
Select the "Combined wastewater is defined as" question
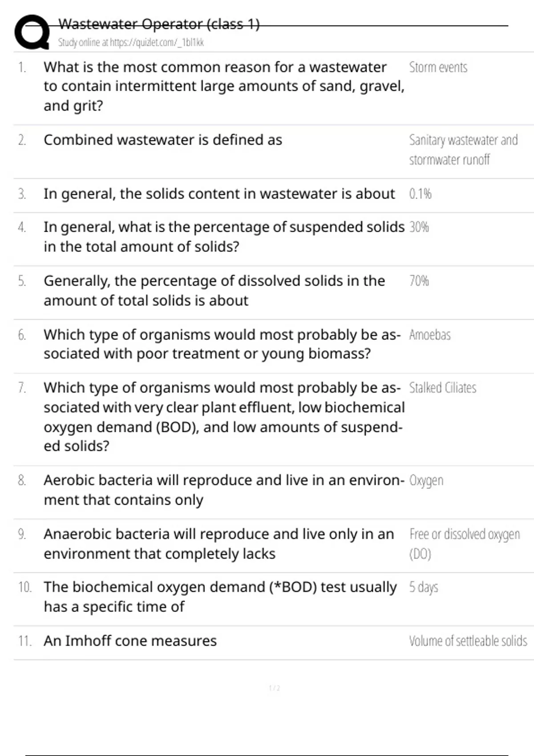[163, 140]
